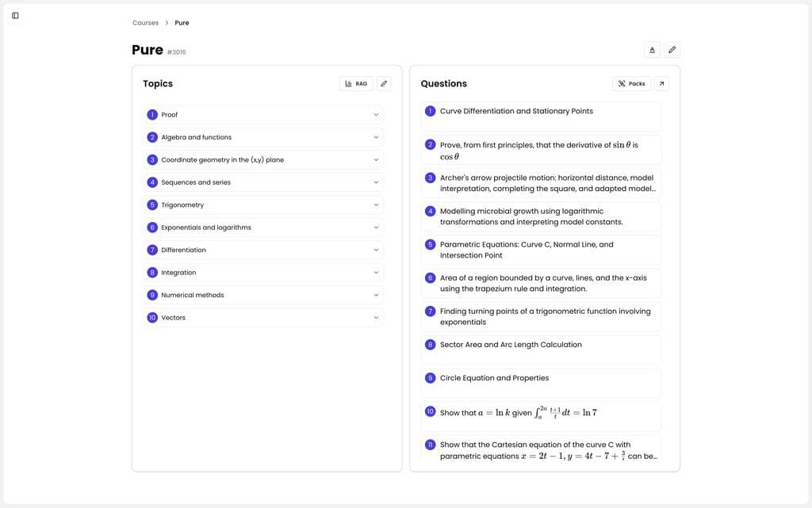Go to Courses breadcrumb

click(145, 23)
